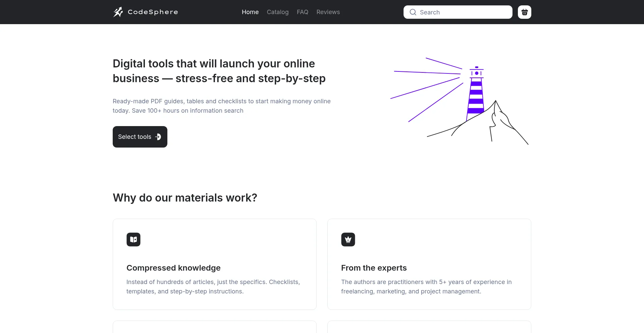Image resolution: width=644 pixels, height=333 pixels.
Task: Click the Select tools button
Action: point(140,137)
